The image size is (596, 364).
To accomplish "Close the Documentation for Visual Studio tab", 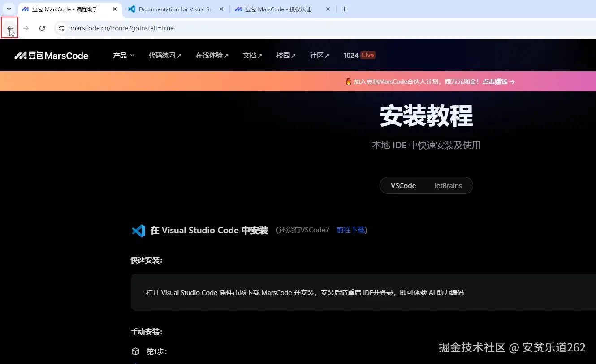I will tap(221, 9).
